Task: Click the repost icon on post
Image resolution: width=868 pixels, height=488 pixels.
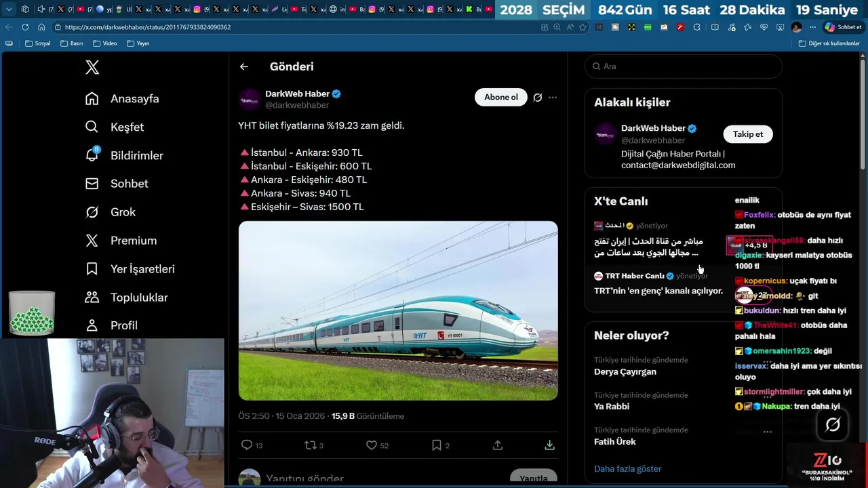Action: [x=310, y=445]
